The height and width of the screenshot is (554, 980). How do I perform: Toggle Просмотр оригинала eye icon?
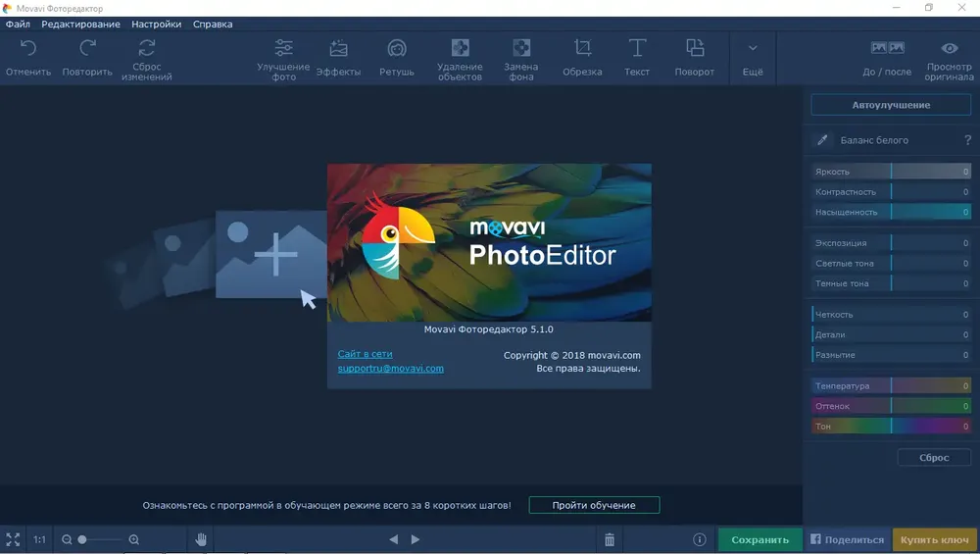(949, 57)
